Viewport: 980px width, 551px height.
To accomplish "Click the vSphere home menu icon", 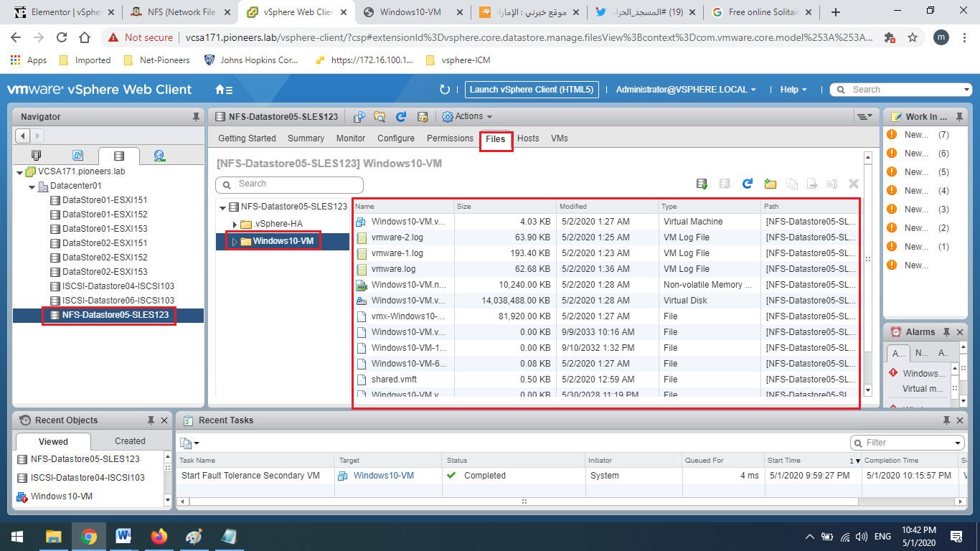I will 224,90.
